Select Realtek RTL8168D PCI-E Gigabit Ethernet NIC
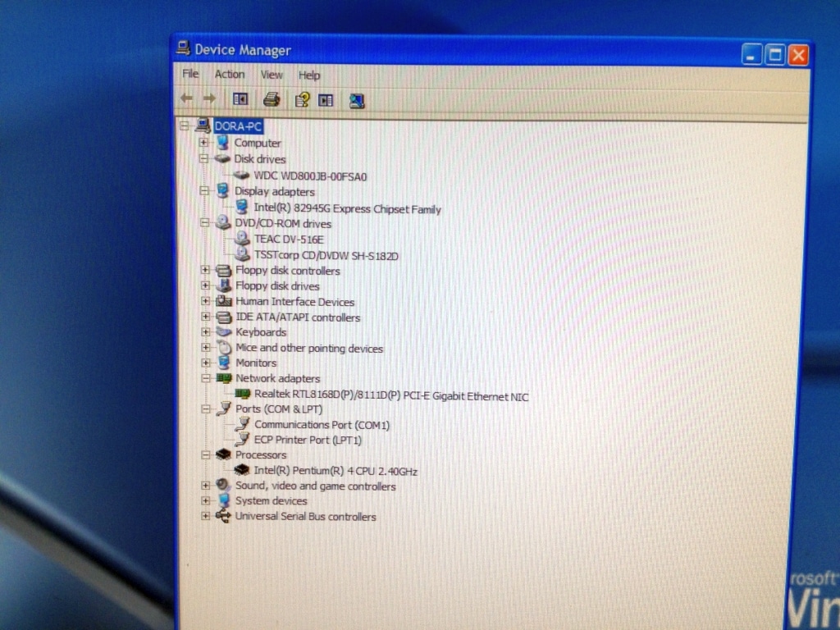840x630 pixels. pos(391,396)
